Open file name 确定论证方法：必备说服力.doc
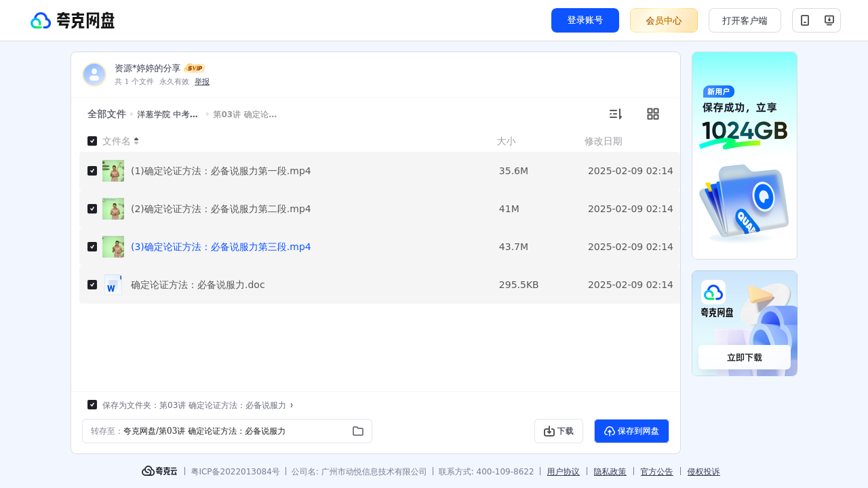This screenshot has width=868, height=488. (x=198, y=285)
